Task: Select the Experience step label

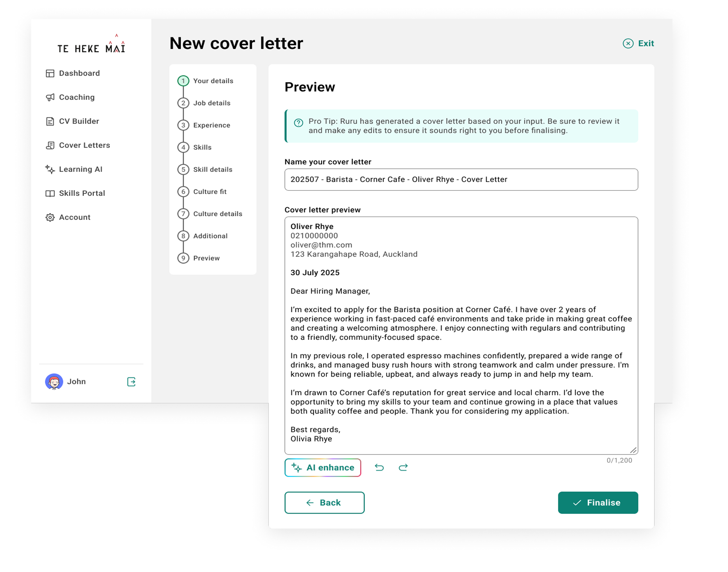Action: pyautogui.click(x=212, y=125)
